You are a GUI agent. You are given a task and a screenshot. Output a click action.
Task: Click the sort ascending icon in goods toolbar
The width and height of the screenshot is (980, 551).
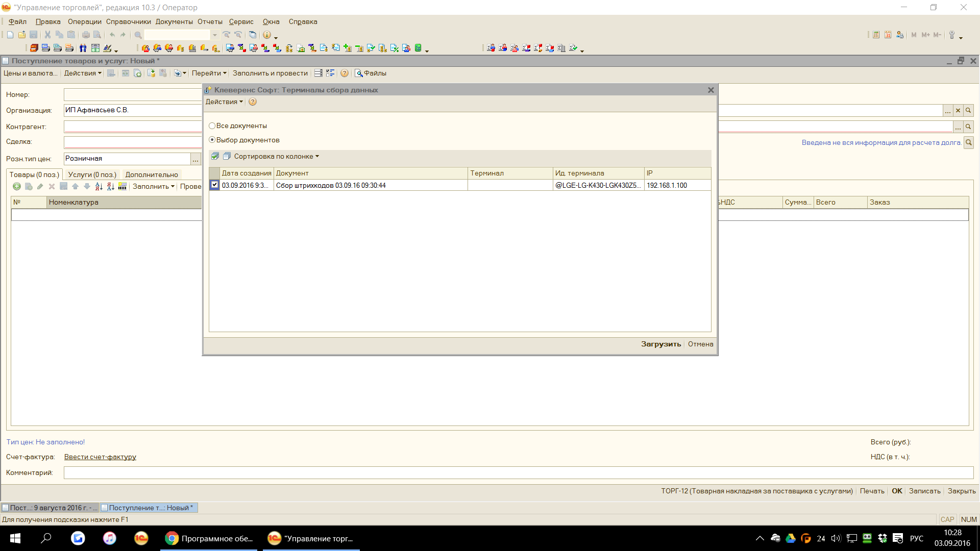point(99,186)
